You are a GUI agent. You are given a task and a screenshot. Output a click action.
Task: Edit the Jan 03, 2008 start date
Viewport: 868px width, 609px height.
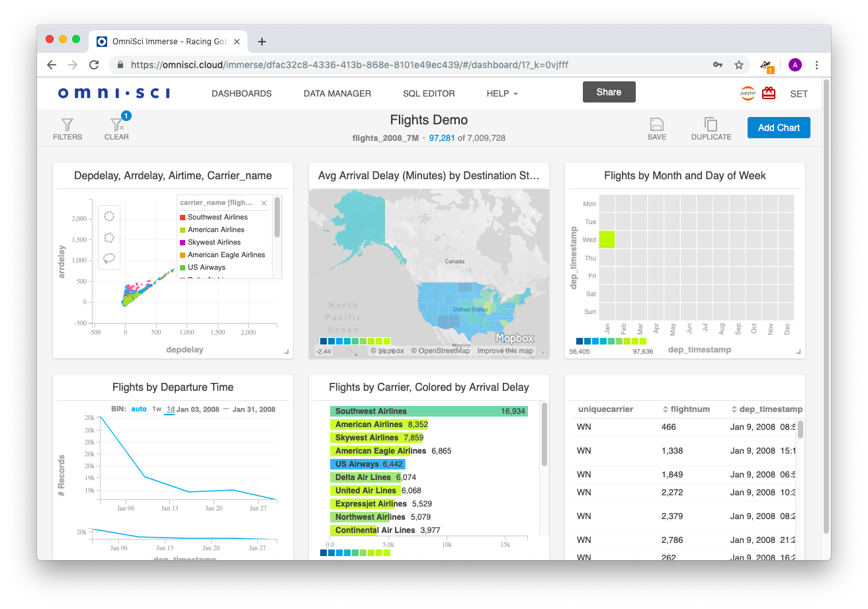[198, 409]
